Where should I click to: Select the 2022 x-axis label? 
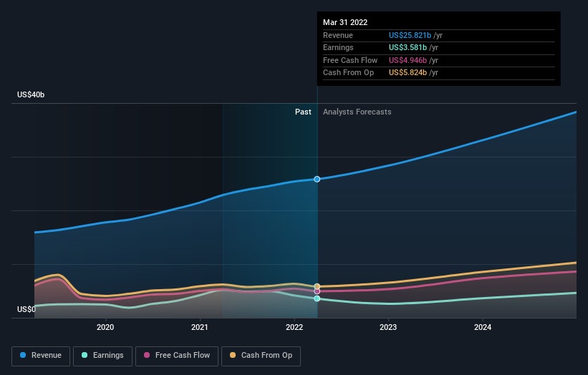pyautogui.click(x=294, y=327)
